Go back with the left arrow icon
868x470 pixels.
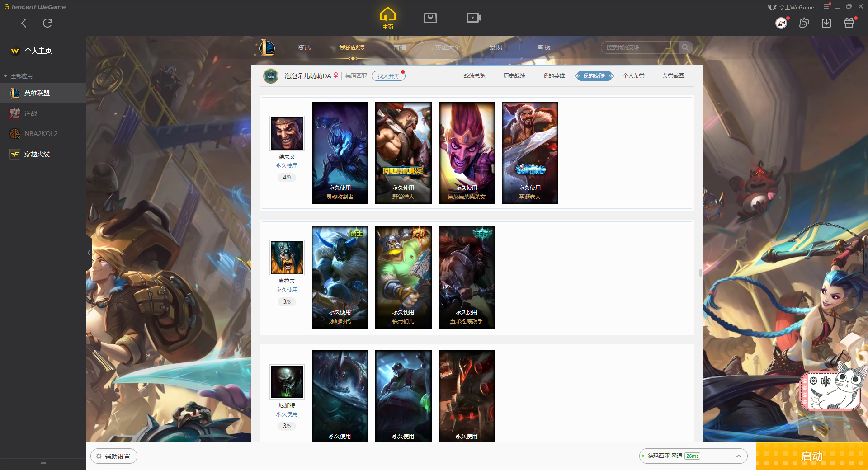tap(24, 23)
